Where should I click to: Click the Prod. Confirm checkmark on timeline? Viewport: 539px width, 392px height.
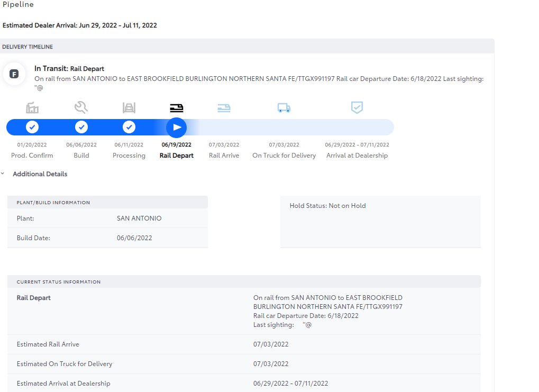click(32, 127)
